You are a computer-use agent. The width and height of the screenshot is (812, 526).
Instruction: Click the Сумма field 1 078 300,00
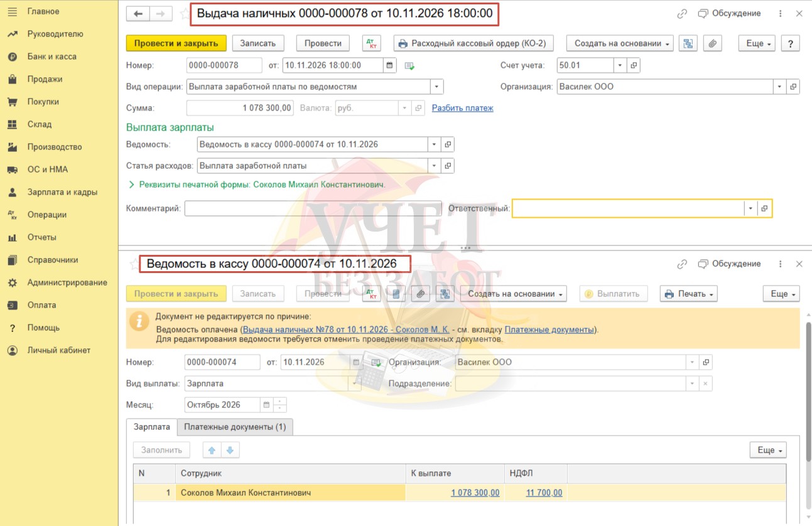click(240, 108)
